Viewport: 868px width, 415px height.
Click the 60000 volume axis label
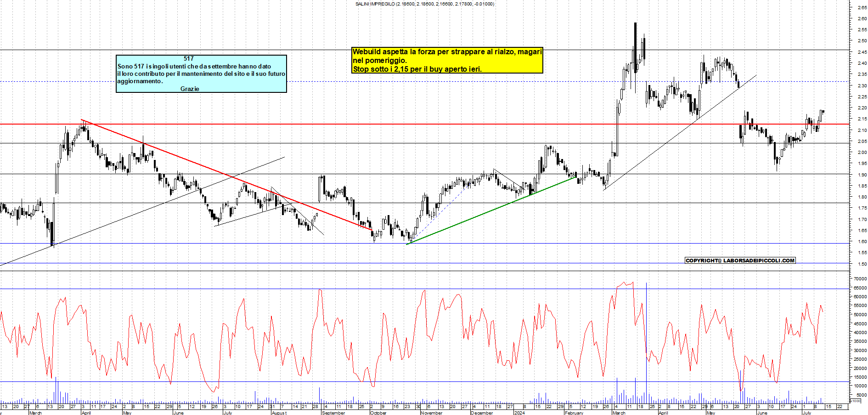click(860, 297)
